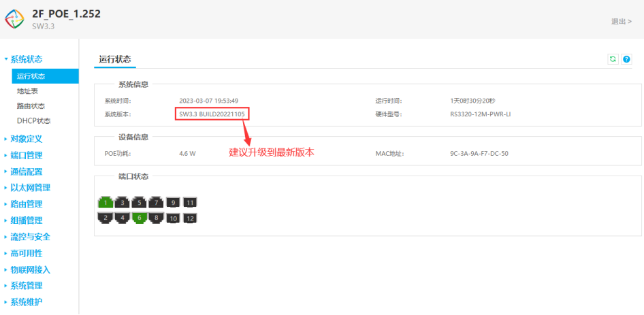The height and width of the screenshot is (315, 644).
Task: Open 路由状态 in the sidebar
Action: (31, 106)
